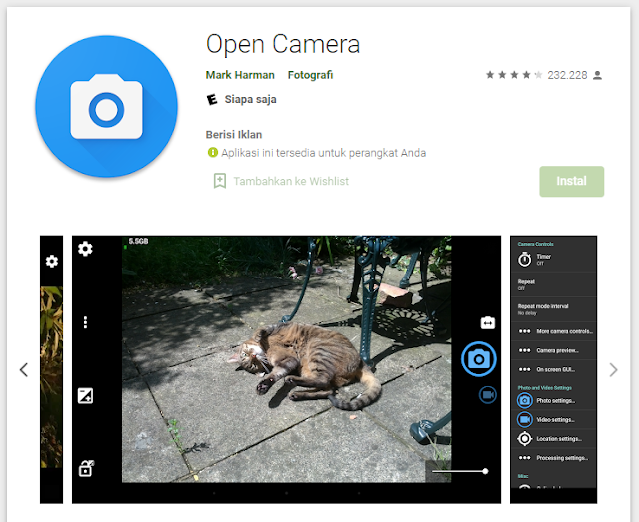Image resolution: width=639 pixels, height=522 pixels.
Task: Click the Repeat Off entry in right screenshot
Action: point(553,284)
